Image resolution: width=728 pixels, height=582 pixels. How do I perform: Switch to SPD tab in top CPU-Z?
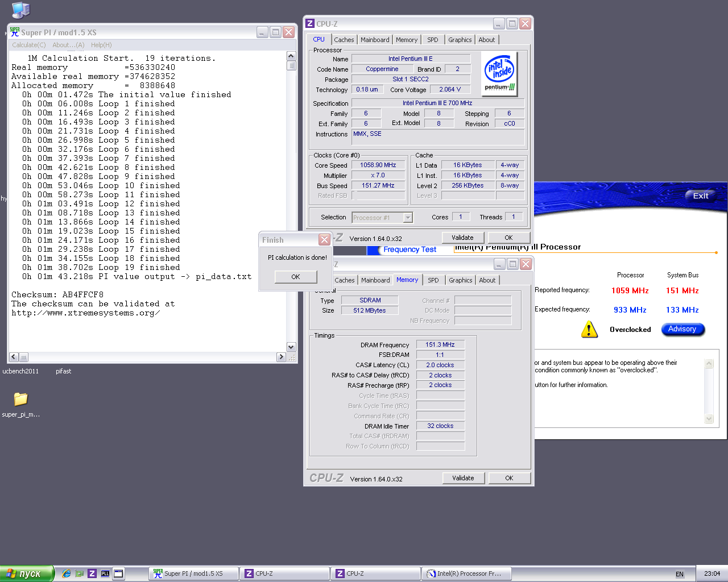[x=433, y=40]
